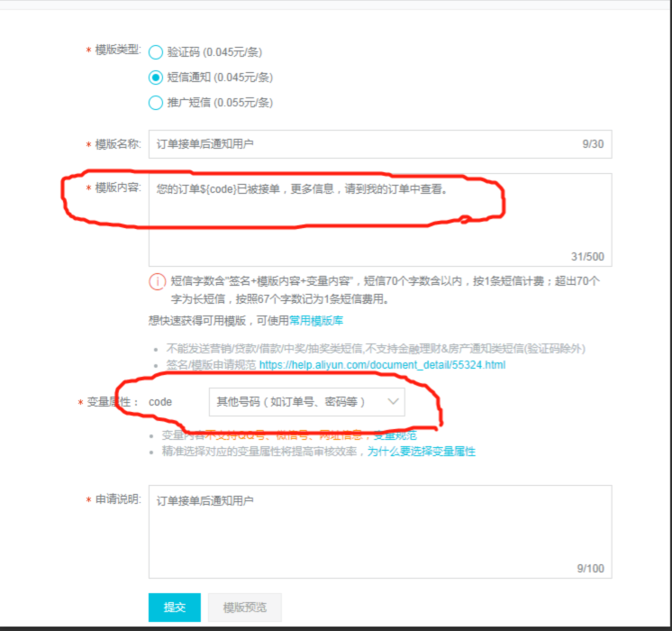Image resolution: width=672 pixels, height=631 pixels.
Task: Click the code variable name label
Action: (160, 401)
